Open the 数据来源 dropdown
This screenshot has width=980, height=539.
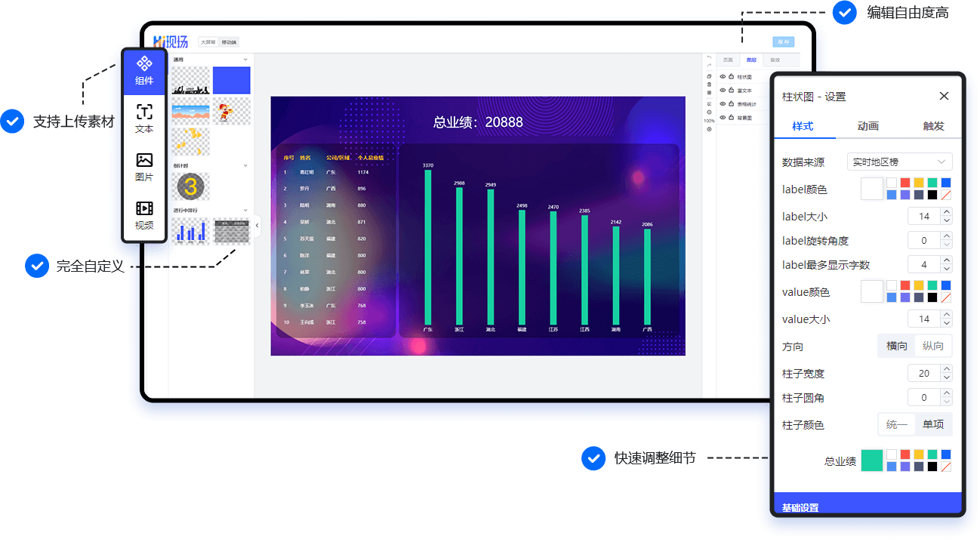[899, 162]
